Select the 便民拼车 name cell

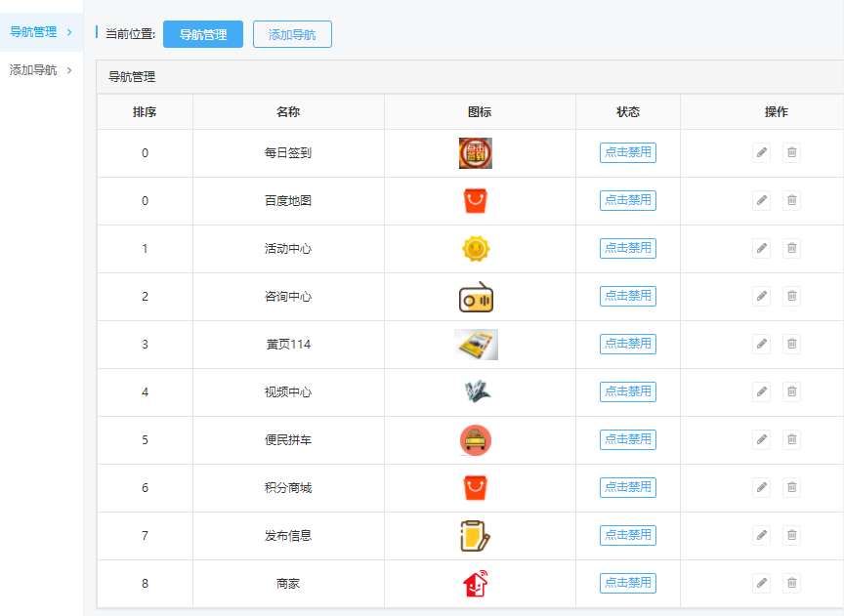pos(288,440)
